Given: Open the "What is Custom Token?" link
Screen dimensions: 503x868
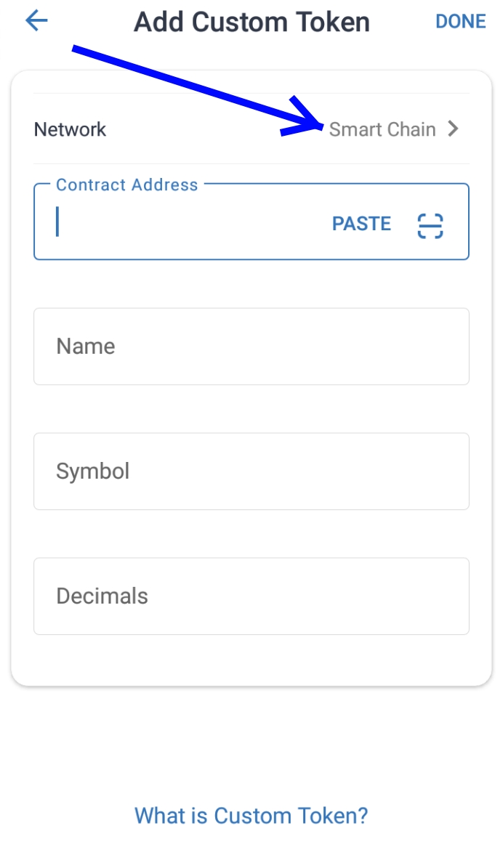Looking at the screenshot, I should pos(251,816).
